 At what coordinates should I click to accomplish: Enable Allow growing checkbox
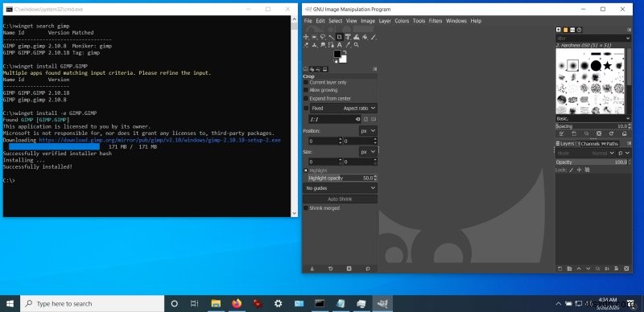coord(306,90)
